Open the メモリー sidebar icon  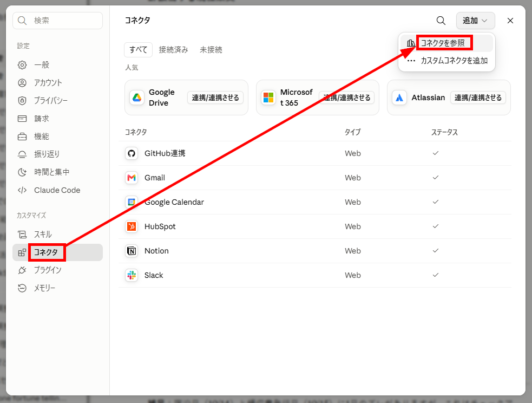[x=22, y=288]
